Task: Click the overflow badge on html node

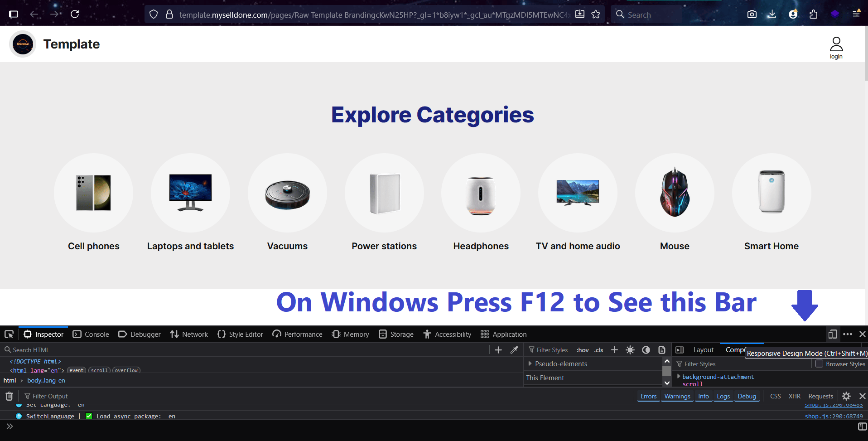Action: point(126,370)
